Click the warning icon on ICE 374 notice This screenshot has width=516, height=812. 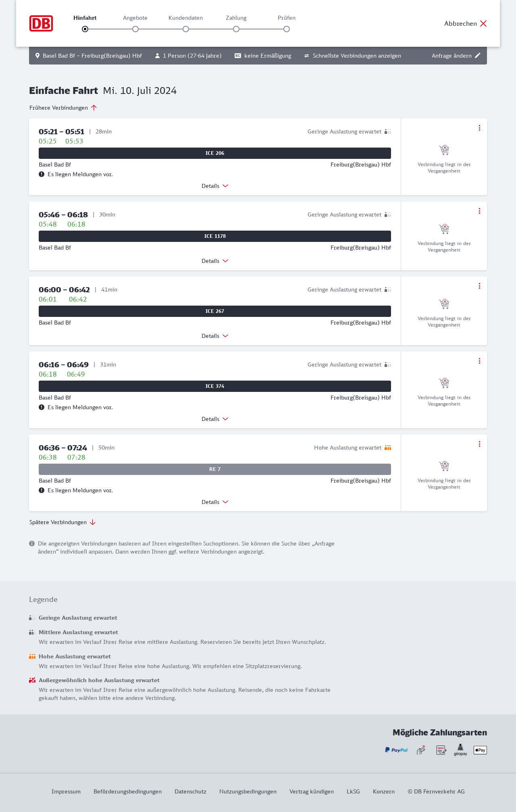pyautogui.click(x=42, y=407)
